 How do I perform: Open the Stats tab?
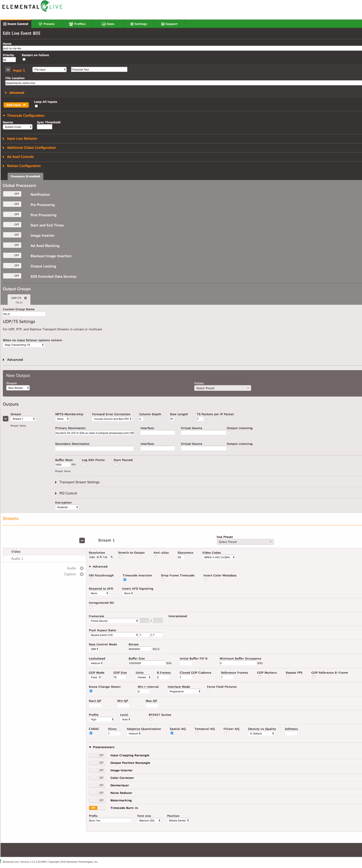coord(108,24)
